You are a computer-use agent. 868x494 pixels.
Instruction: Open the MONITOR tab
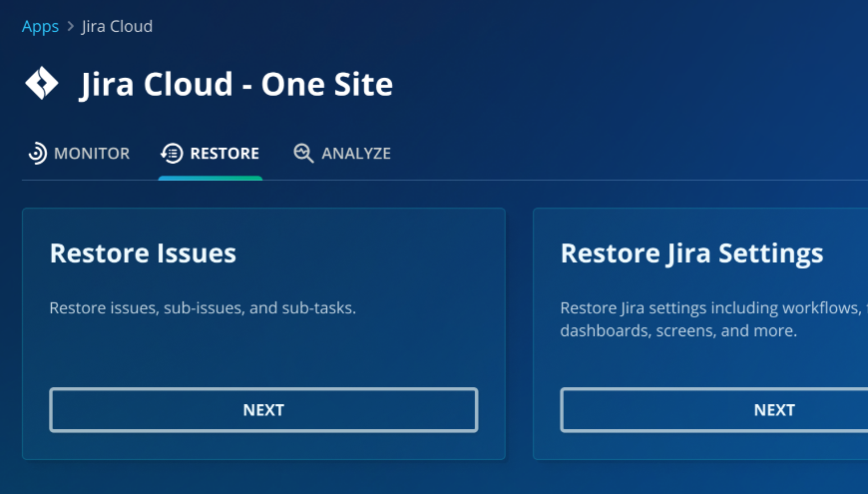click(x=79, y=154)
